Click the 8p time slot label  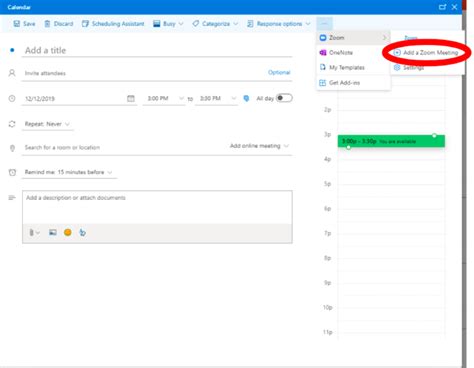[327, 258]
